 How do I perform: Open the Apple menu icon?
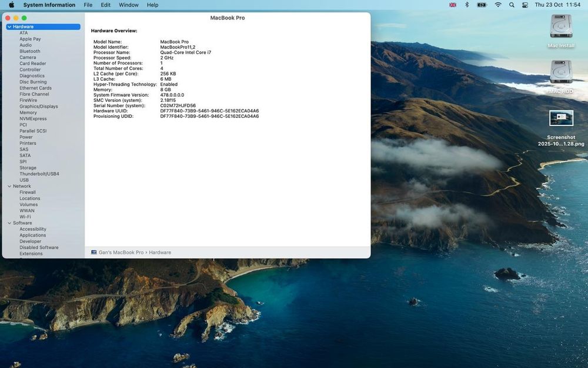point(11,5)
